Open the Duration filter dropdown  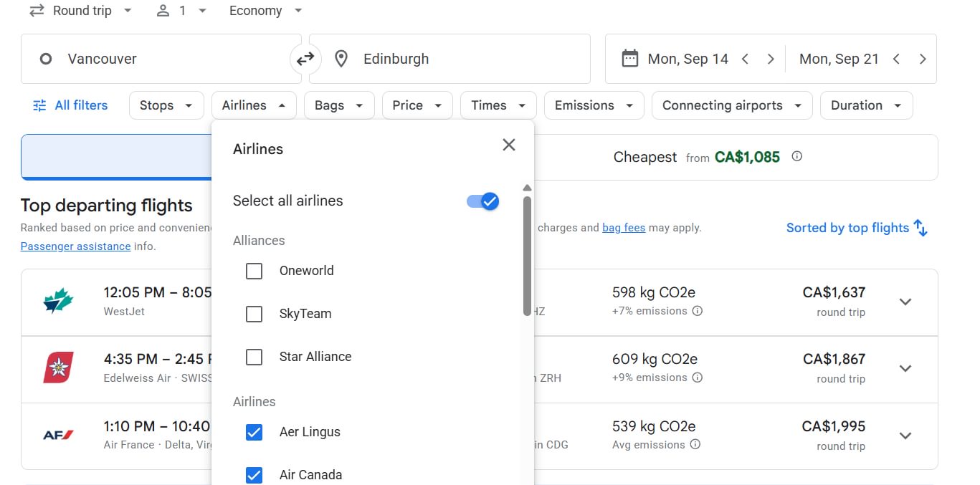[x=866, y=105]
